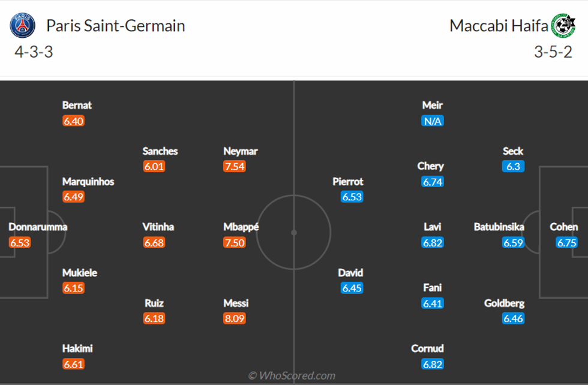The image size is (588, 385).
Task: Click the WhoScored.com watermark
Action: coord(292,375)
